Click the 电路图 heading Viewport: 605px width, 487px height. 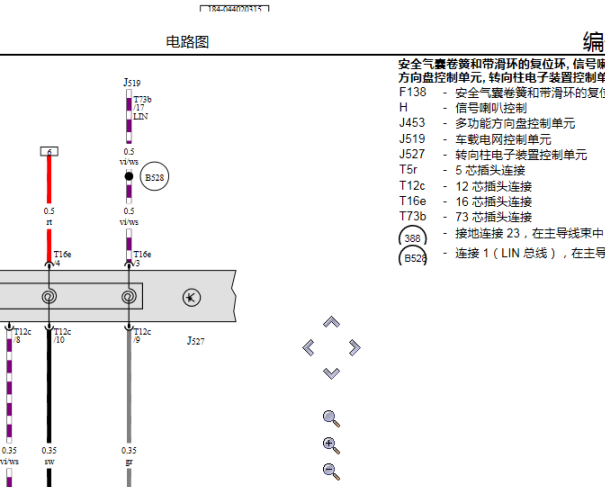tap(188, 42)
